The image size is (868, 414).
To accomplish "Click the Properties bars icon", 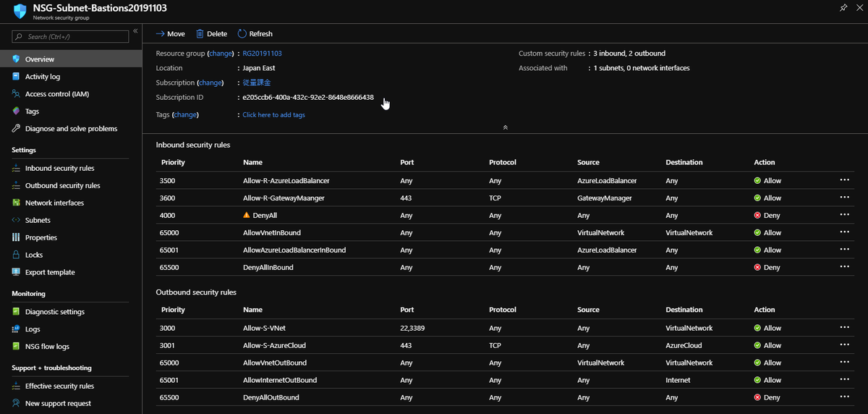I will (17, 237).
